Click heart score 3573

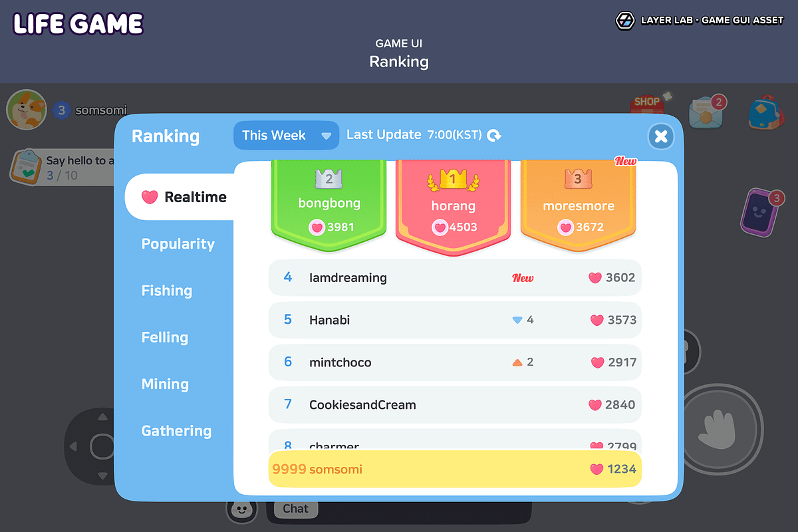(614, 320)
